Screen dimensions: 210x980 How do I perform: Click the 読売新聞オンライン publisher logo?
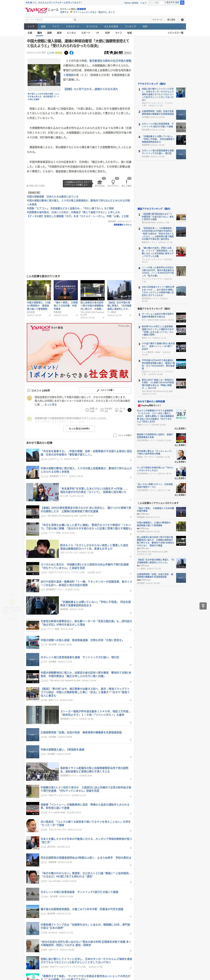[118, 53]
